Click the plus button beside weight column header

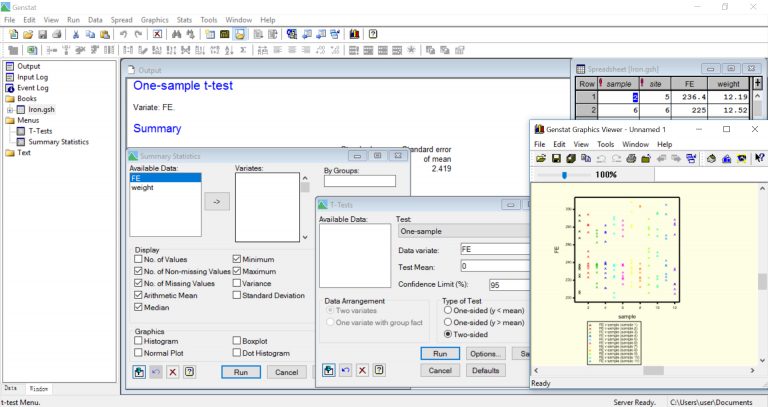pos(758,83)
